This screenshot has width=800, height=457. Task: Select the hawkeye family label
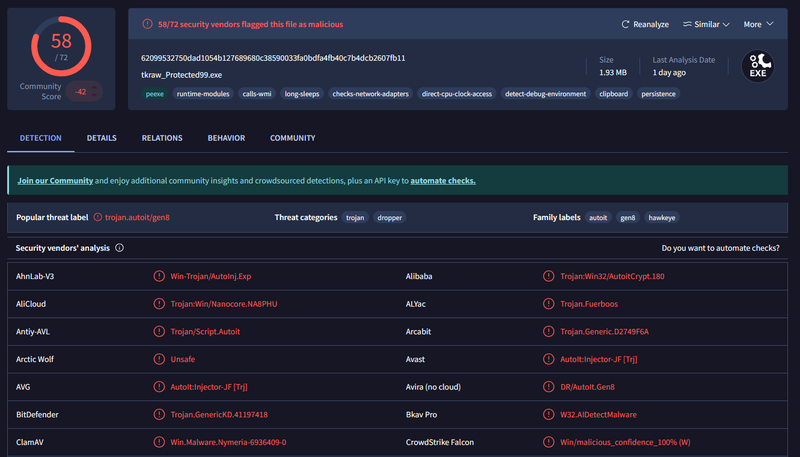[x=662, y=218]
